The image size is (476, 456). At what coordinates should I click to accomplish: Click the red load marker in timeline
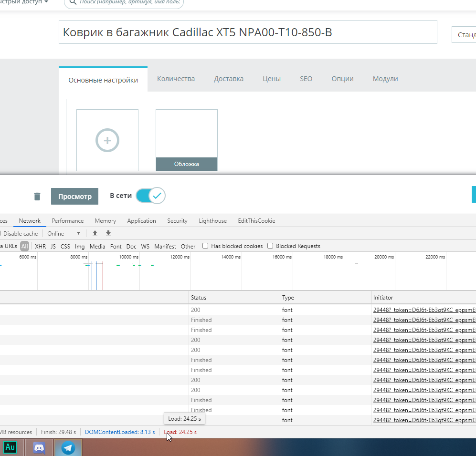point(103,275)
